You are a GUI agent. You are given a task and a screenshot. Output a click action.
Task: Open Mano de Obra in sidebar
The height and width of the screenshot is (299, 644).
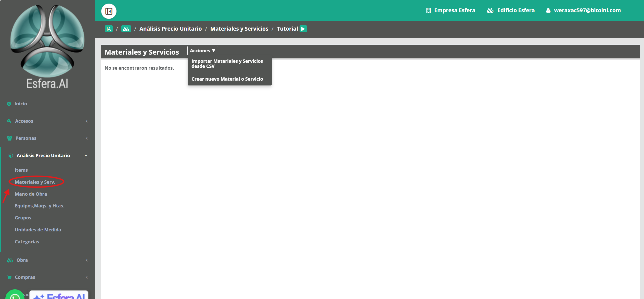[x=31, y=194]
